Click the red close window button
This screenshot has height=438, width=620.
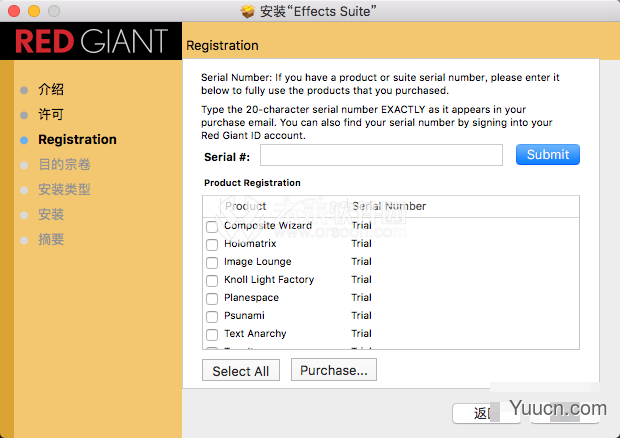point(14,11)
